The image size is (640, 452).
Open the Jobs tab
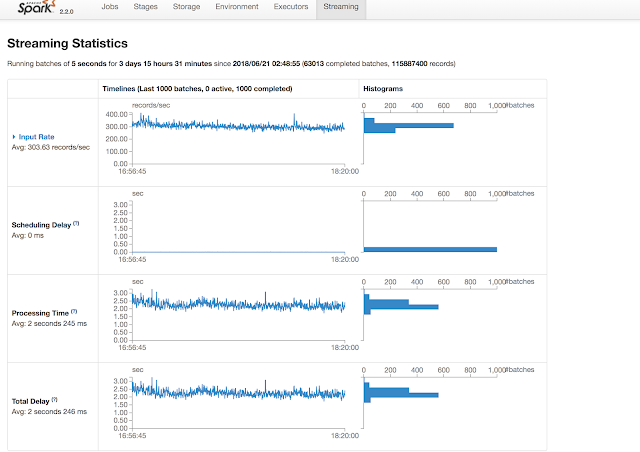(110, 7)
